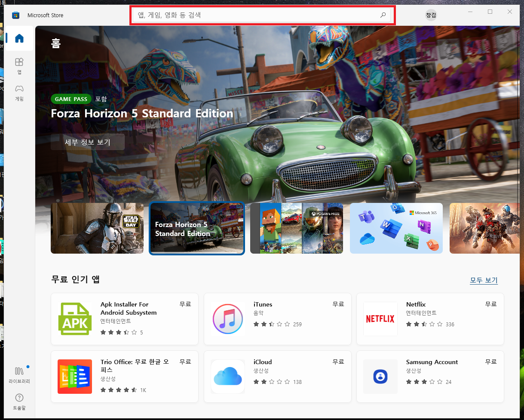Select the Microsoft 365 thumbnail
This screenshot has height=420, width=524.
(x=396, y=228)
